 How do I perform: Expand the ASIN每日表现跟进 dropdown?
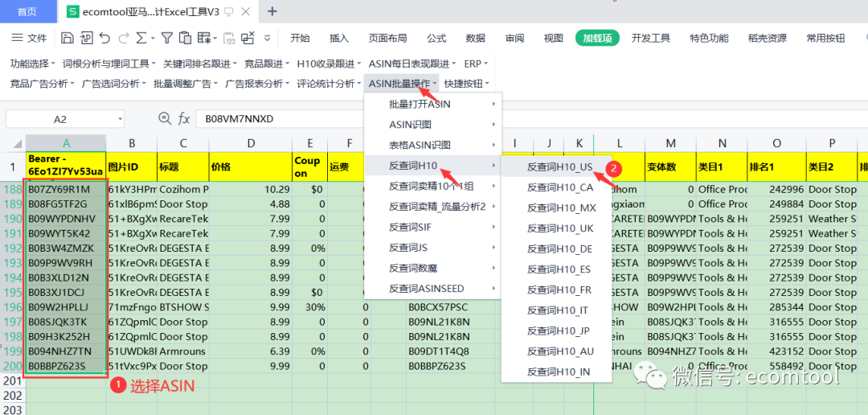coord(412,64)
